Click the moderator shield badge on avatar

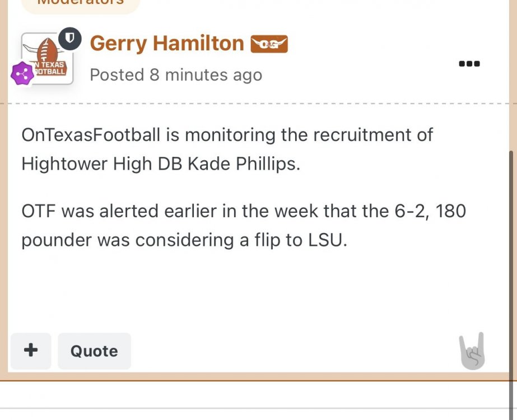click(71, 39)
